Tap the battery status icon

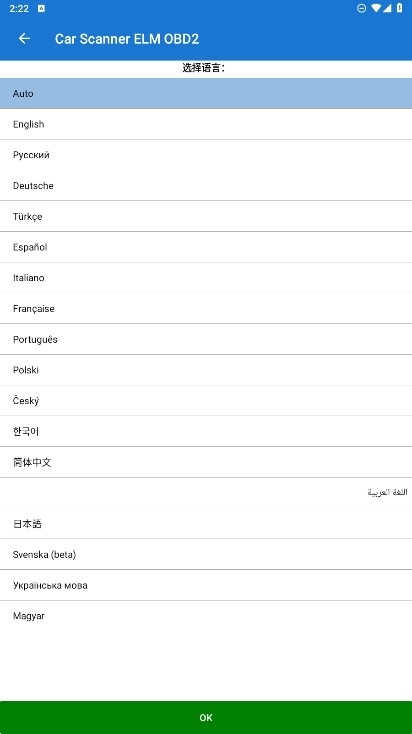(399, 8)
